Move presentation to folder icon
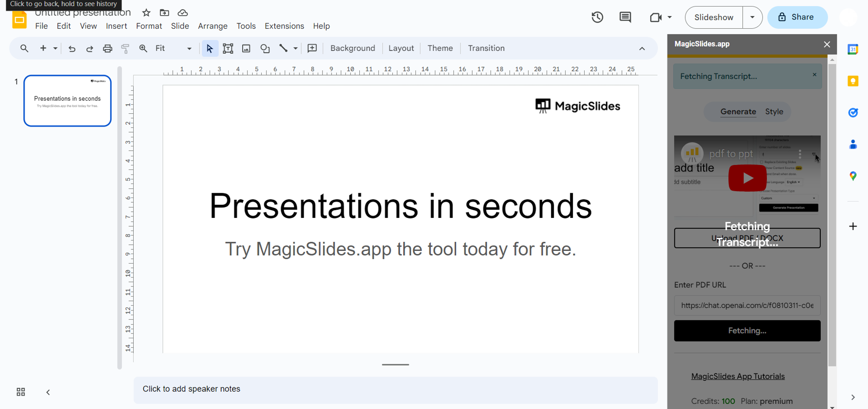The image size is (868, 409). coord(164,13)
